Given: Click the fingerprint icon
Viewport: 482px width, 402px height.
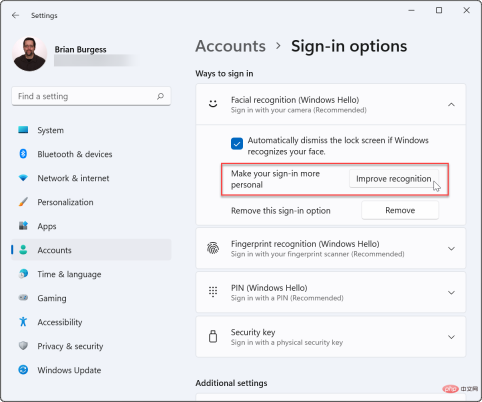Looking at the screenshot, I should [213, 248].
